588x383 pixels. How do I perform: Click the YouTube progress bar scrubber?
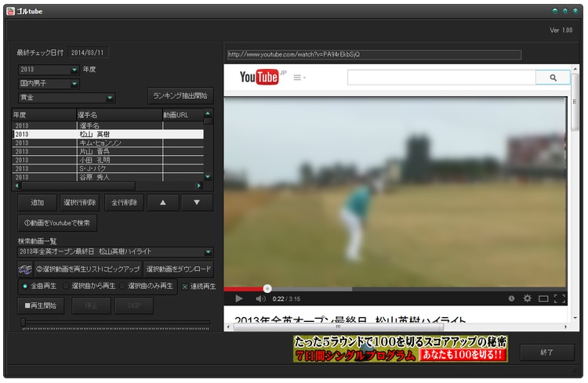click(x=267, y=288)
